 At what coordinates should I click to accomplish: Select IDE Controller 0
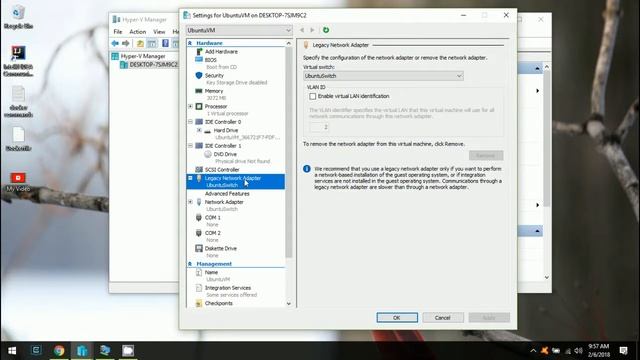(x=222, y=122)
